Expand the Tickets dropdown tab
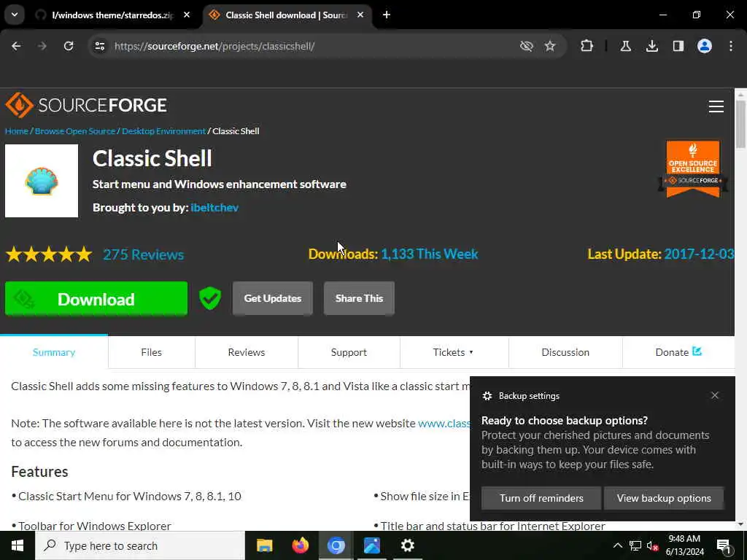This screenshot has width=747, height=560. [x=454, y=352]
